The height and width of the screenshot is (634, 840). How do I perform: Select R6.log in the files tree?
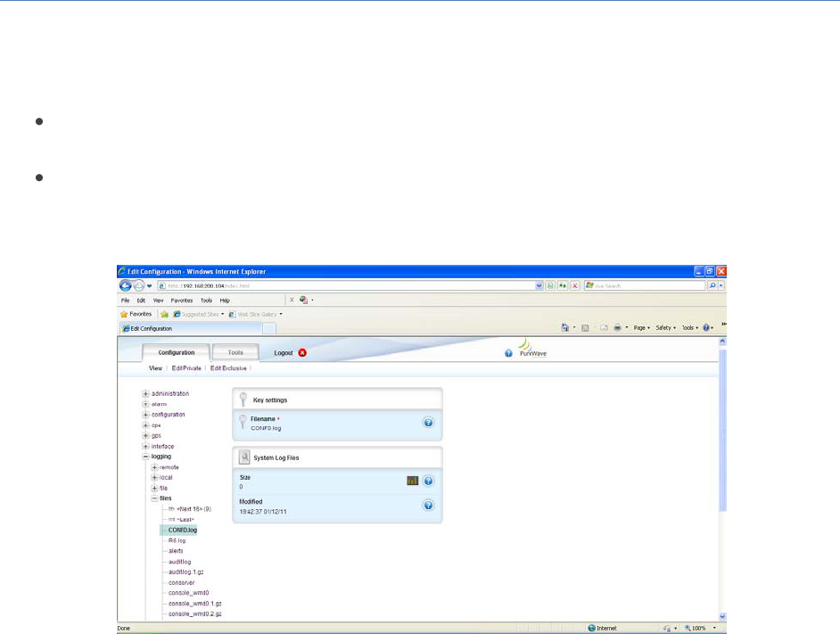[177, 540]
